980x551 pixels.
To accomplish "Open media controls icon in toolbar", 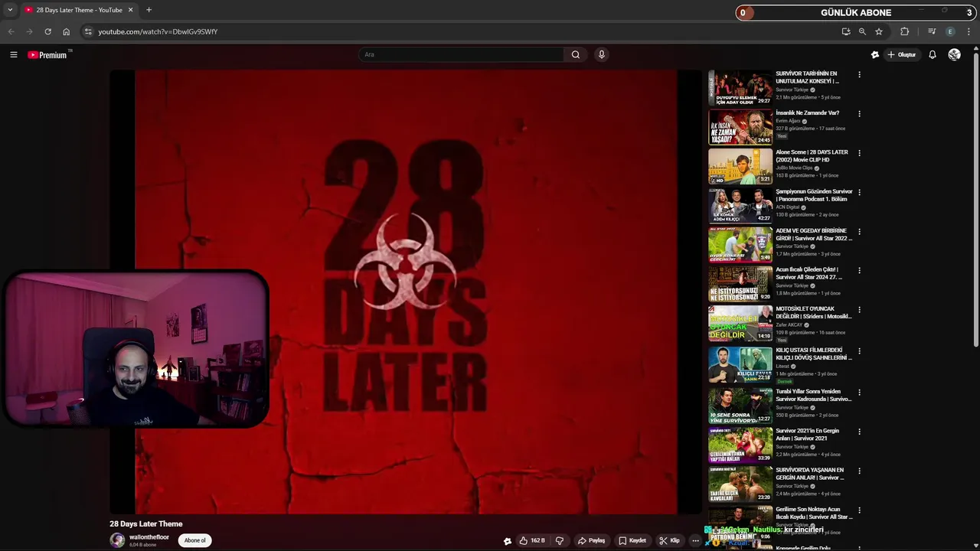I will click(x=932, y=31).
